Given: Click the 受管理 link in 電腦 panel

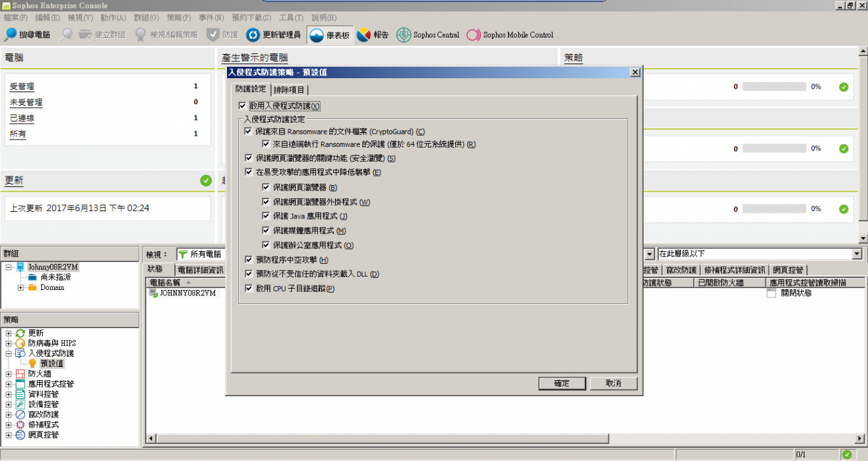Looking at the screenshot, I should (22, 87).
